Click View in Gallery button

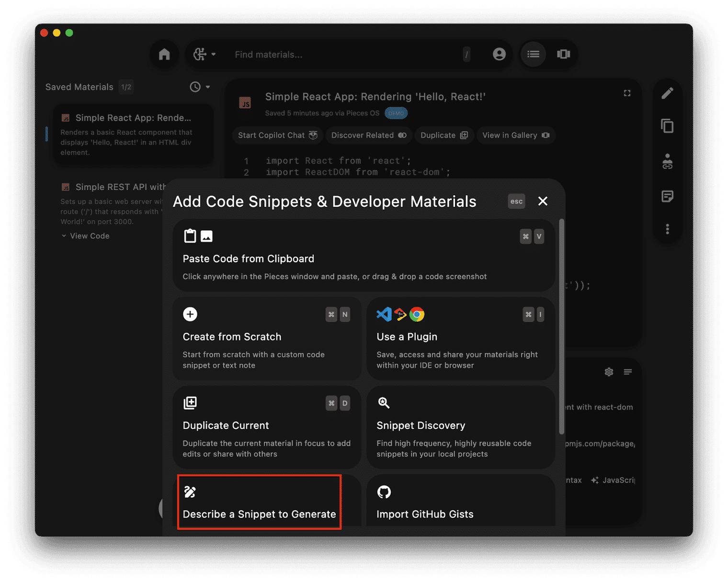coord(515,135)
